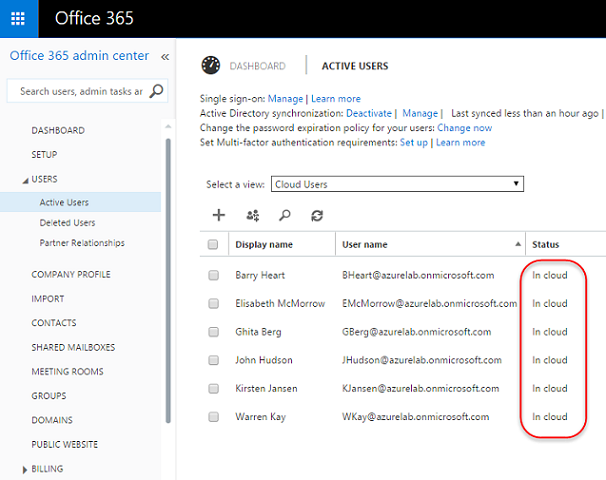The height and width of the screenshot is (480, 606).
Task: Click ACTIVE USERS breadcrumb heading
Action: click(355, 66)
